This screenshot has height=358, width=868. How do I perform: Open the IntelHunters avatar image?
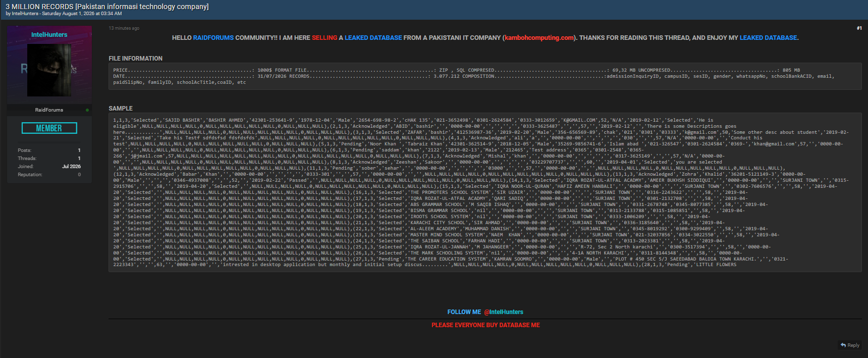(49, 70)
